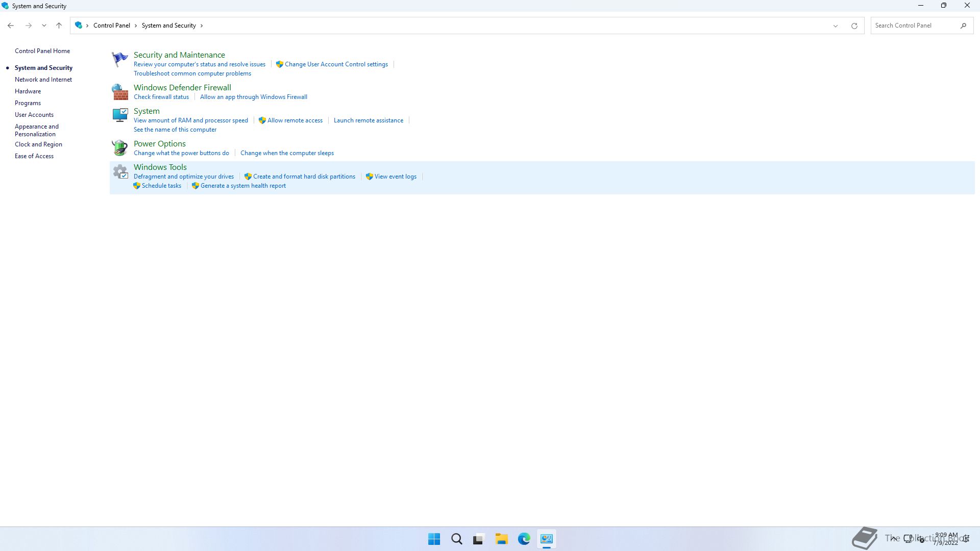Select System and Security in the sidebar

[x=43, y=68]
